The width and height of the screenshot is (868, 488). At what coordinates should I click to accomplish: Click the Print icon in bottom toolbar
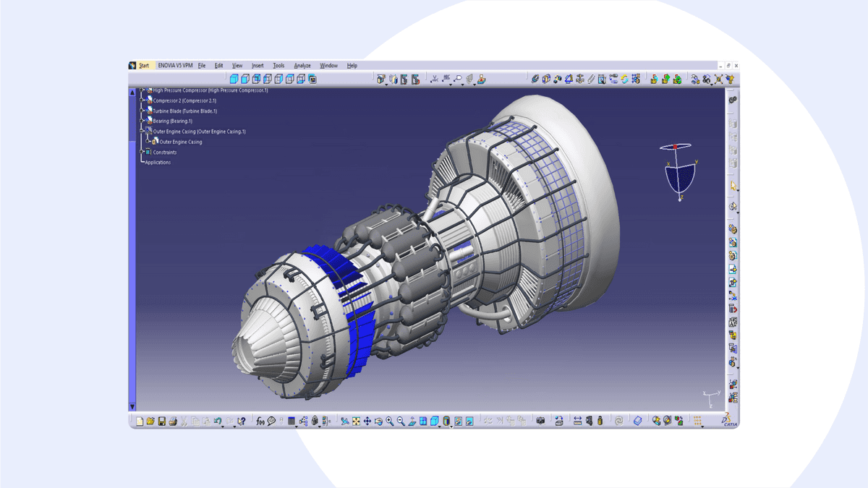click(x=173, y=421)
